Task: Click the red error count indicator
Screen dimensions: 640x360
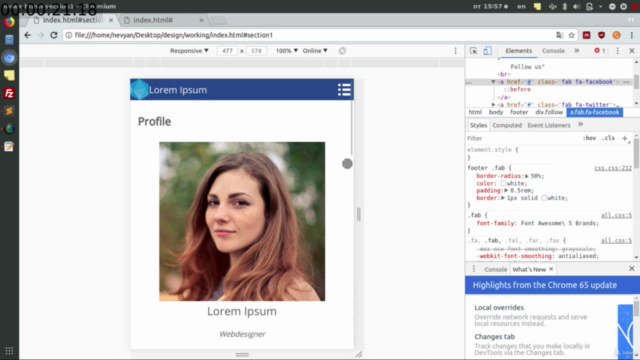Action: click(600, 51)
